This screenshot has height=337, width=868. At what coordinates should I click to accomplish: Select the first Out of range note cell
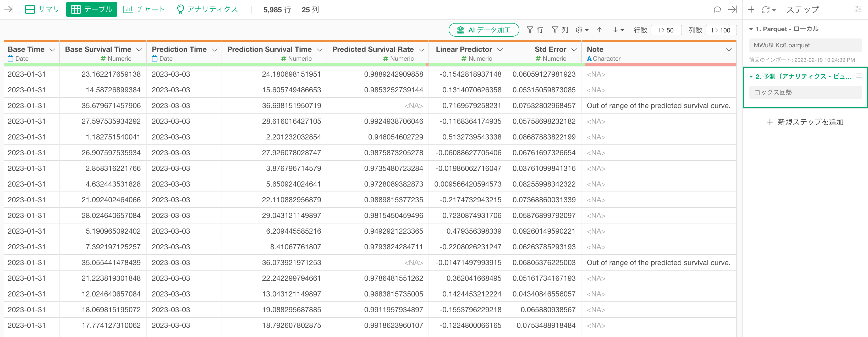(x=658, y=106)
